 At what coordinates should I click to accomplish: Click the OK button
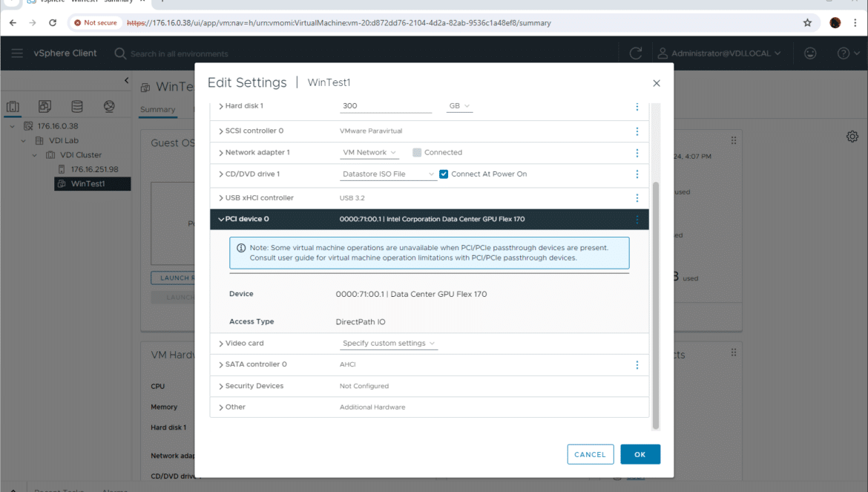(x=640, y=454)
